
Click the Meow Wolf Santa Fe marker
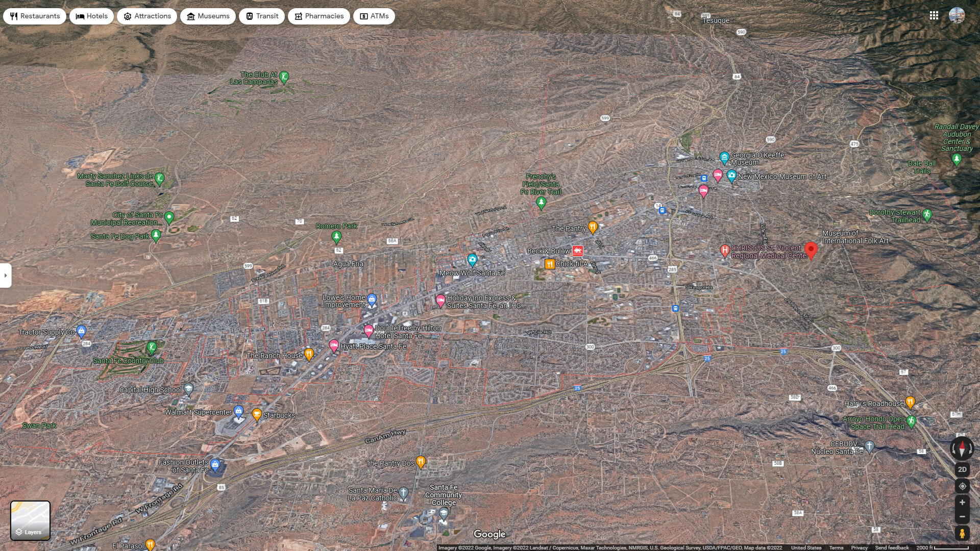click(x=472, y=259)
